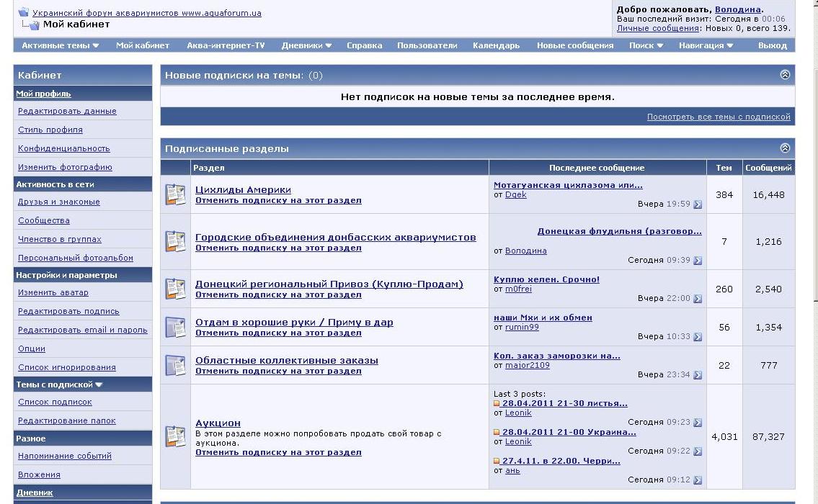Open the Активные темы dropdown menu

click(60, 45)
